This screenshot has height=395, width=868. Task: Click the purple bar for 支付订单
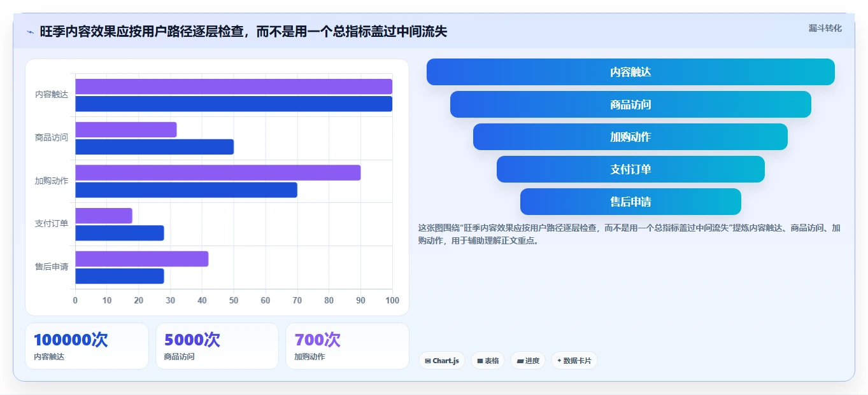click(x=104, y=216)
